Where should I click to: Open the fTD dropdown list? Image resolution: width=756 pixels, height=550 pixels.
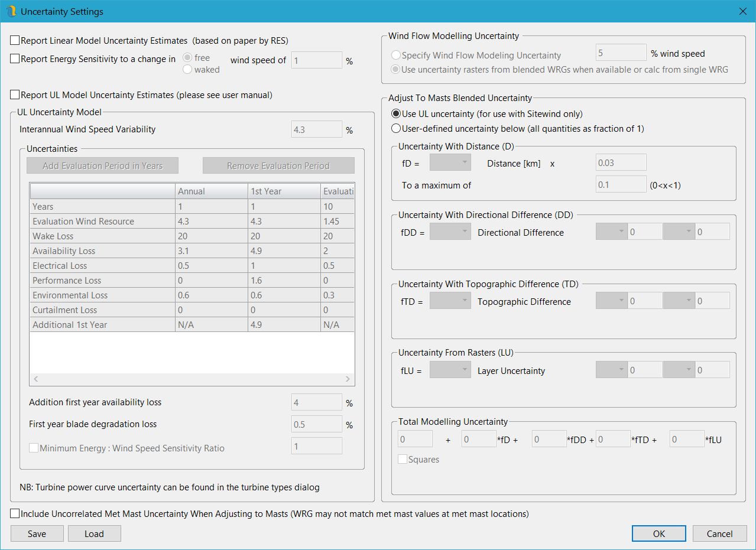450,301
